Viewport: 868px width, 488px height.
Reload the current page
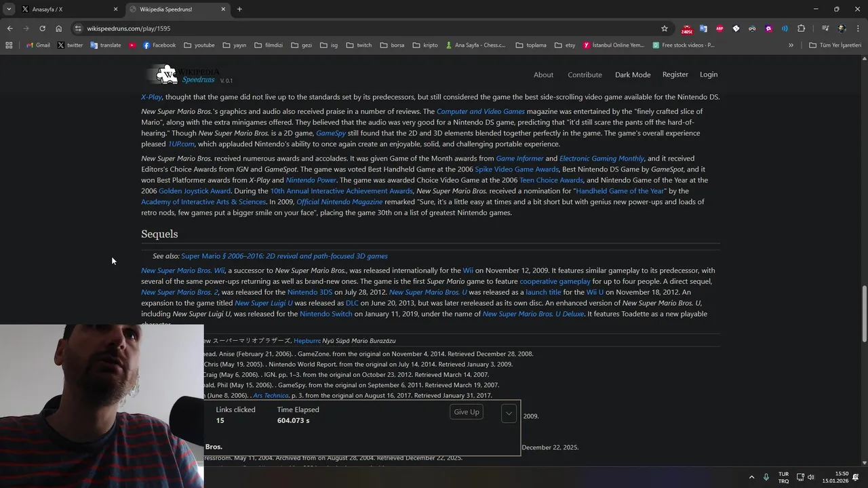click(42, 28)
